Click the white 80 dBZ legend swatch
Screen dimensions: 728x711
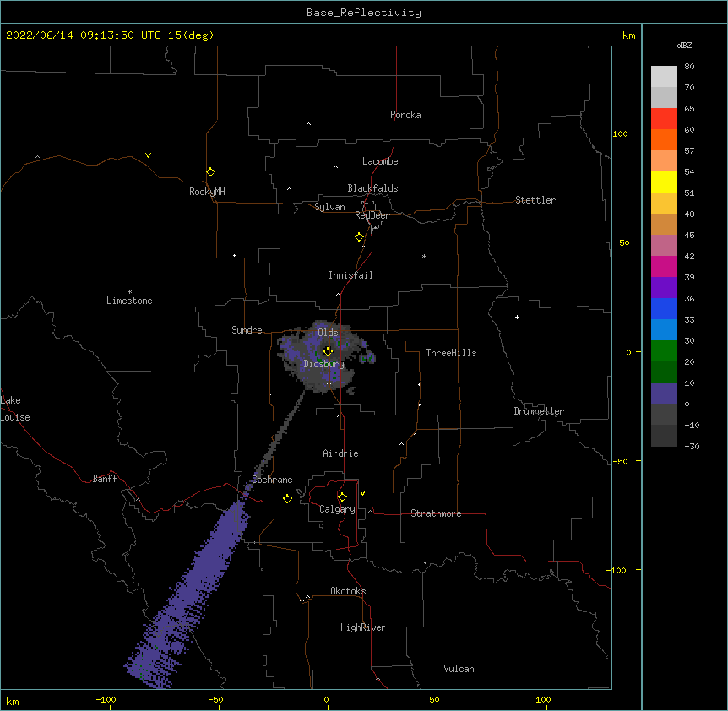pos(664,77)
